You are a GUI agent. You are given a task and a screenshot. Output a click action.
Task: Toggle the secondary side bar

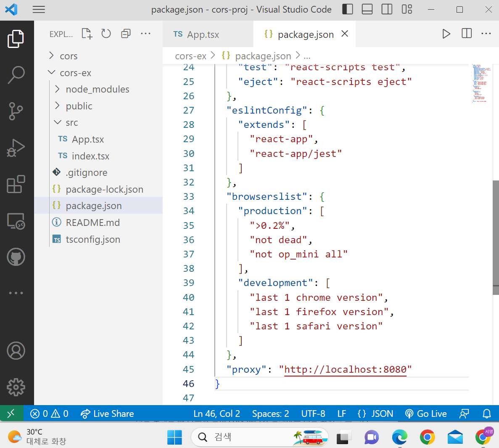pyautogui.click(x=387, y=9)
